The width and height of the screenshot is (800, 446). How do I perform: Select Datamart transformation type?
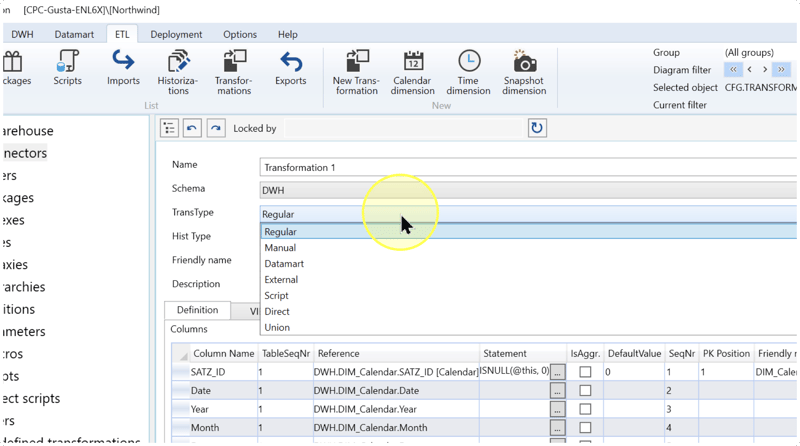click(529, 264)
